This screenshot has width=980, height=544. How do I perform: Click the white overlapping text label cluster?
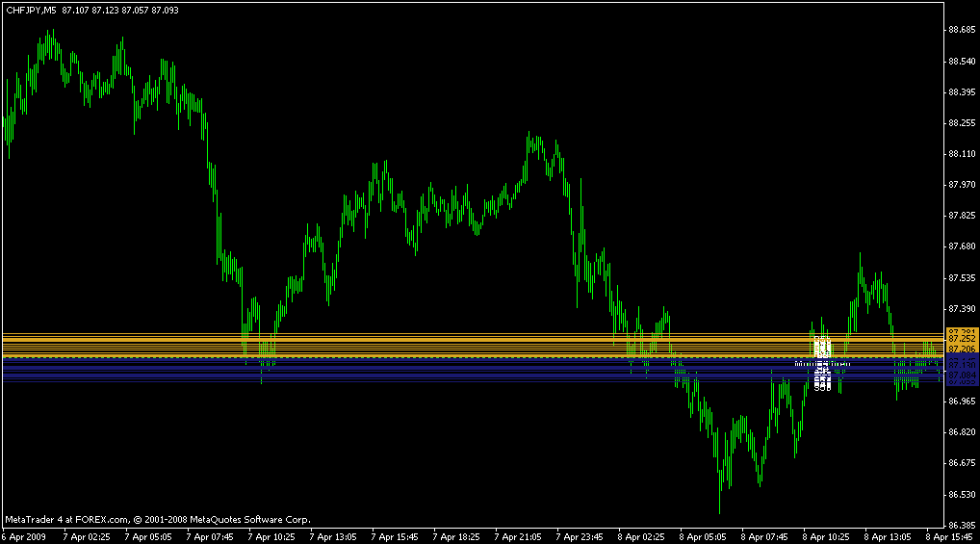(x=822, y=366)
